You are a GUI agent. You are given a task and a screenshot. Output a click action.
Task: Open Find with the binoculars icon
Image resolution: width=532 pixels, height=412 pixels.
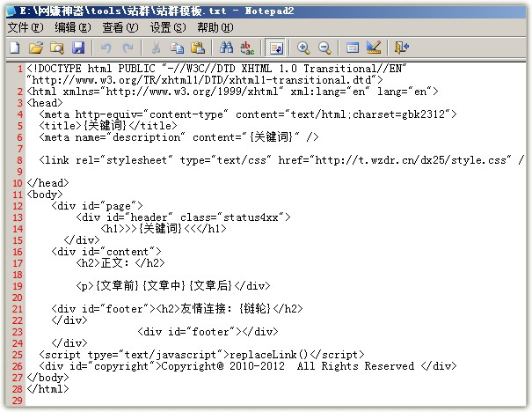coord(226,48)
